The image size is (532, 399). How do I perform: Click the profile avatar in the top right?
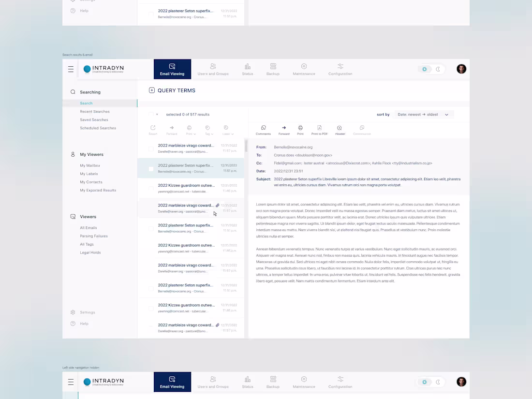click(x=461, y=69)
